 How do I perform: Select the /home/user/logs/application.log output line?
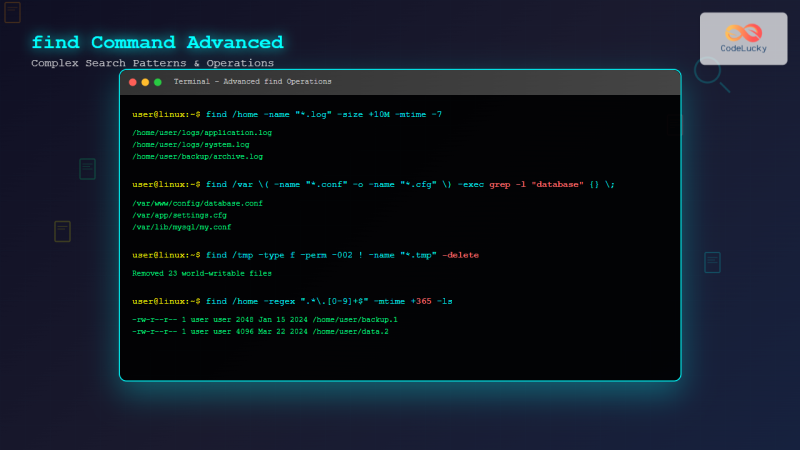point(202,132)
